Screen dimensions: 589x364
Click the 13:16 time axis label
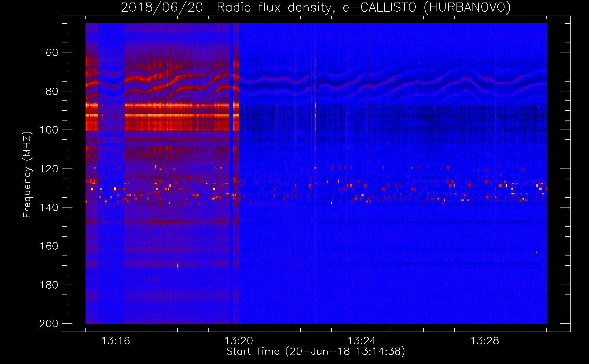coord(116,341)
